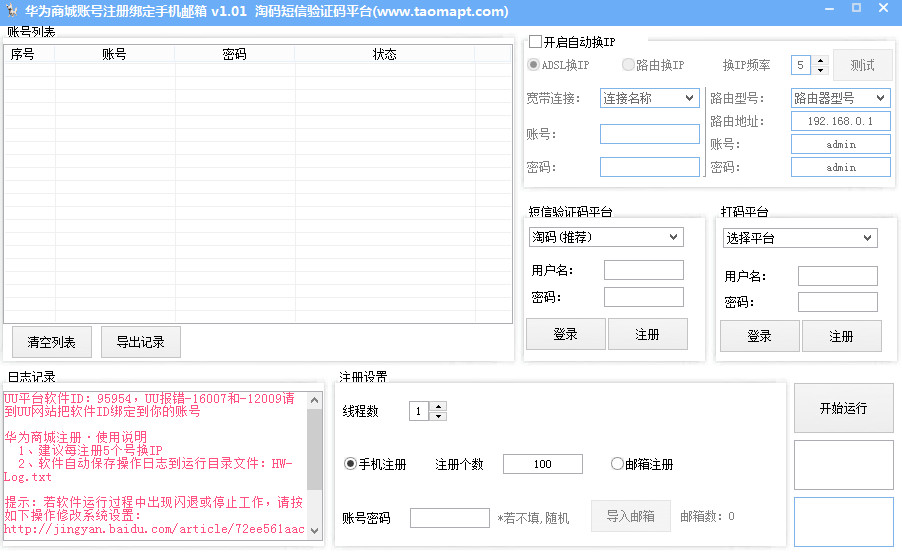This screenshot has width=902, height=553.
Task: Focus the 账号密码 input field
Action: 450,518
